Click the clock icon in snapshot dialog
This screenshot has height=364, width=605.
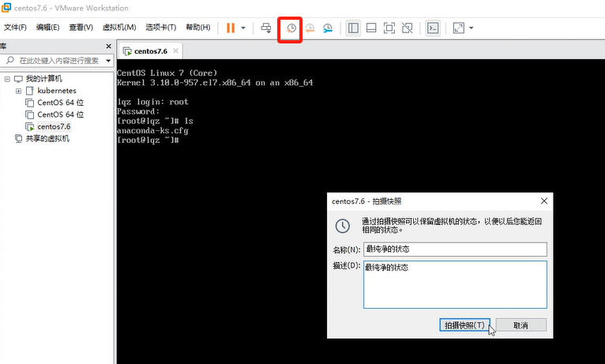pyautogui.click(x=342, y=226)
